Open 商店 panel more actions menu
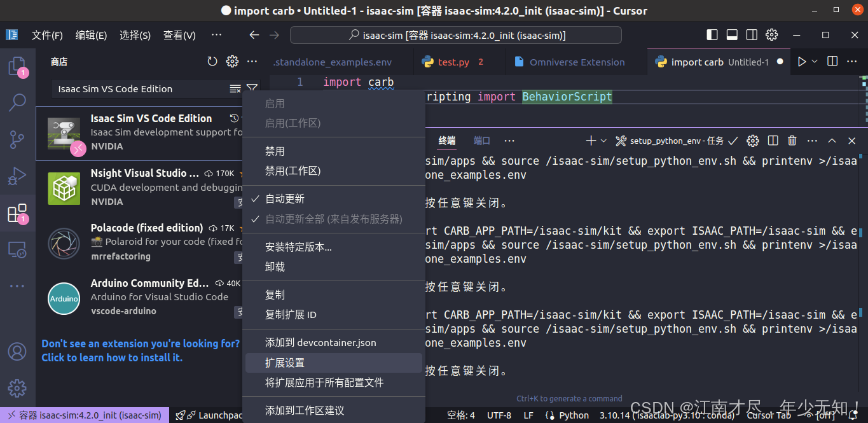 [252, 62]
